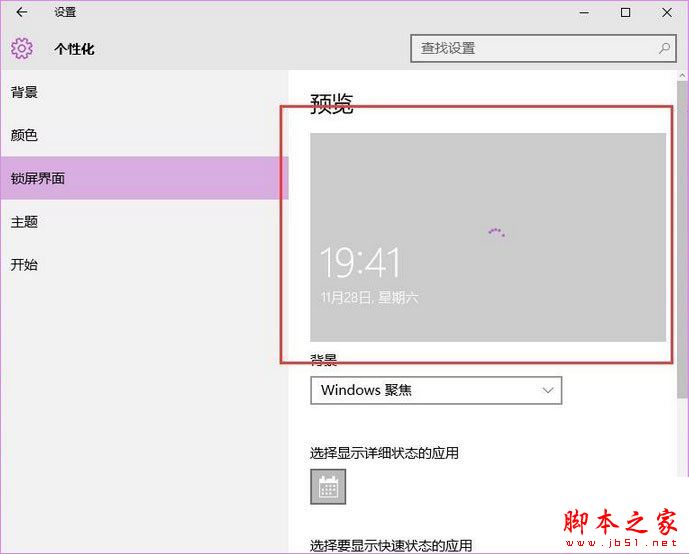Viewport: 689px width, 554px height.
Task: Click the 19:41 clock in preview
Action: (x=360, y=263)
